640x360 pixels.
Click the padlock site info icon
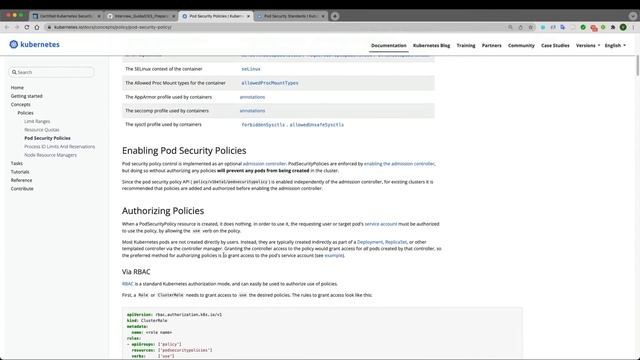click(49, 27)
